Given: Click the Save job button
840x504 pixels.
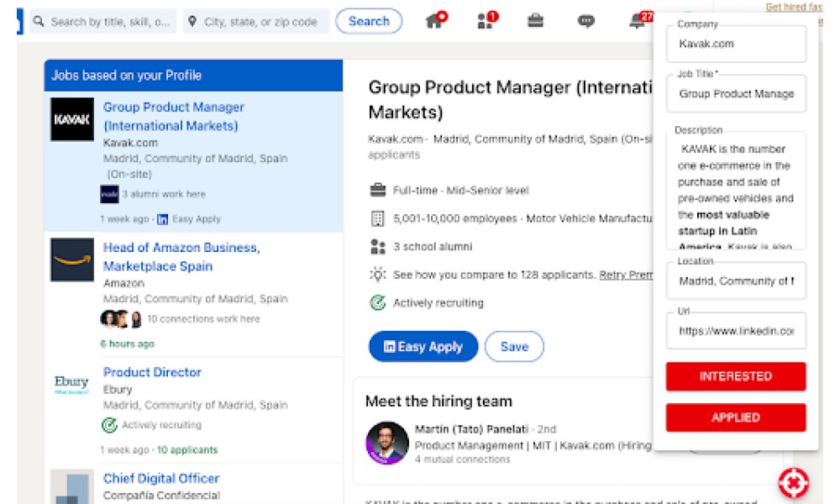Looking at the screenshot, I should pyautogui.click(x=514, y=347).
